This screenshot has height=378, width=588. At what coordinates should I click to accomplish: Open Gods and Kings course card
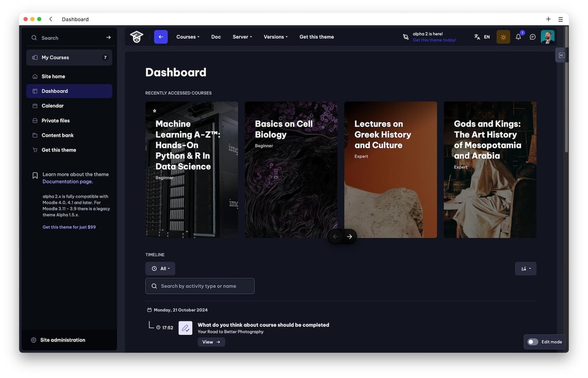(x=490, y=170)
